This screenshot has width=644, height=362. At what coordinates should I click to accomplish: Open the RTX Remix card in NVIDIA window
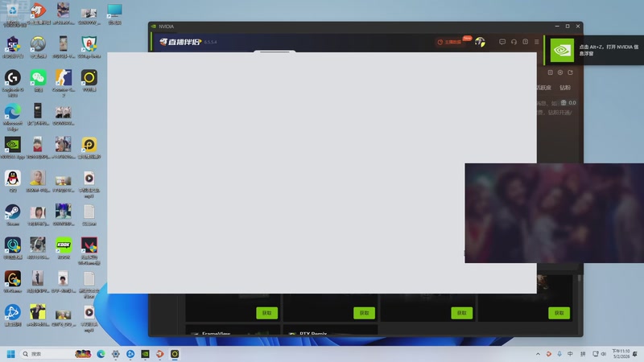tap(330, 331)
